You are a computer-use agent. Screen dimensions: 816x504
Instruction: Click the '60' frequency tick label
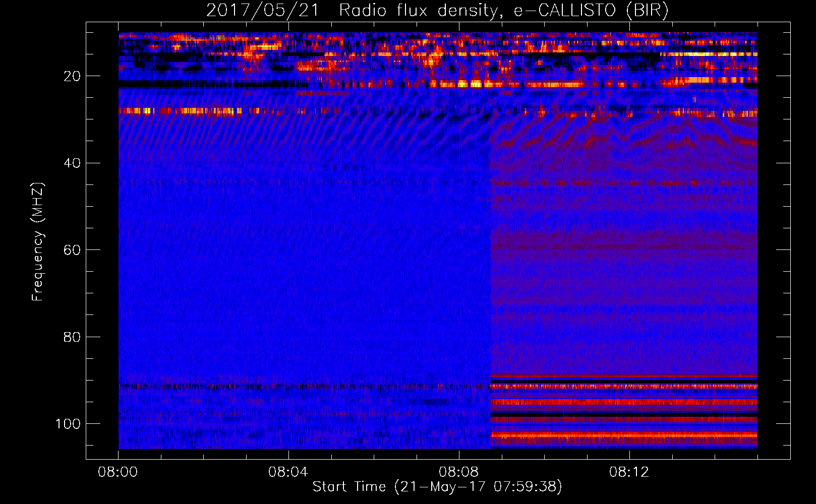(x=72, y=250)
